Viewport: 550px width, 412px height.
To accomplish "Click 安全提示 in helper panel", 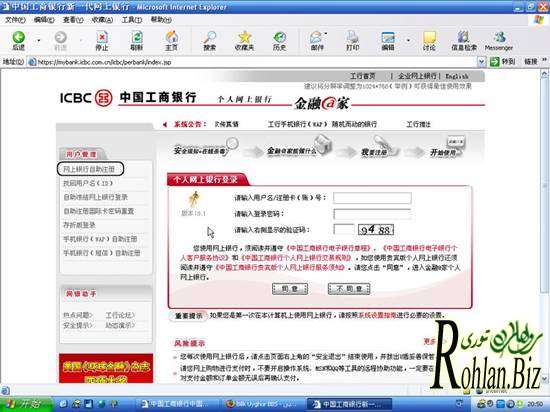I will pos(78,325).
